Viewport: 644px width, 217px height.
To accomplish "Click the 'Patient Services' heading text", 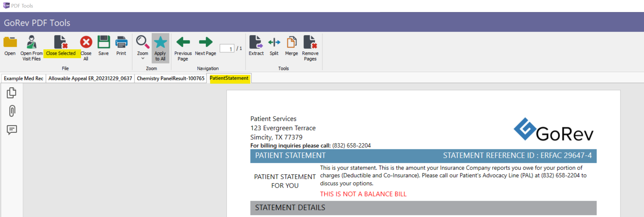I will point(273,119).
